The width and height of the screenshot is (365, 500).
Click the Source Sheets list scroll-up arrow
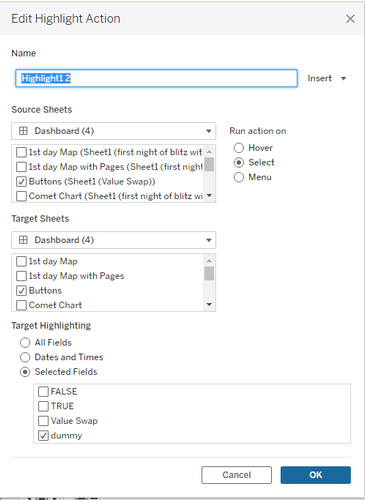click(209, 152)
